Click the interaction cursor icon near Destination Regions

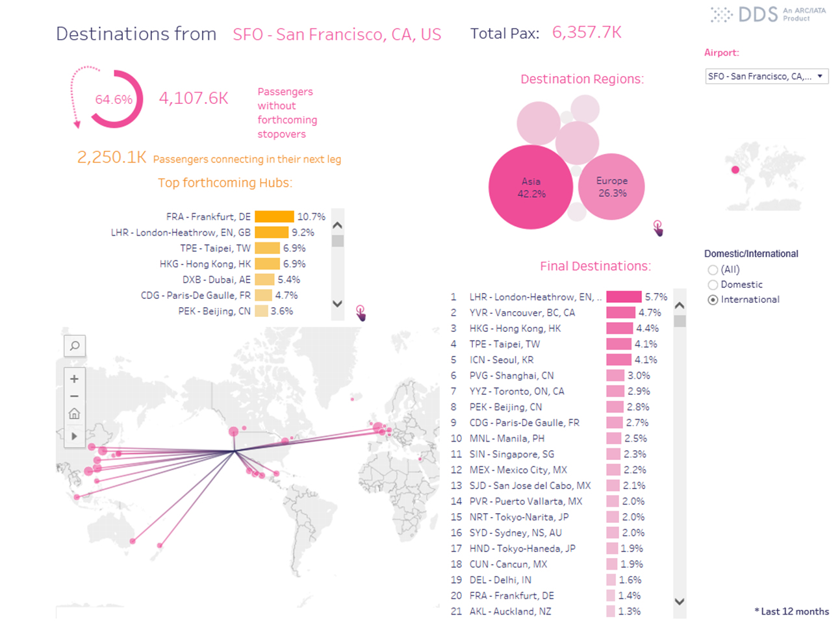[658, 227]
